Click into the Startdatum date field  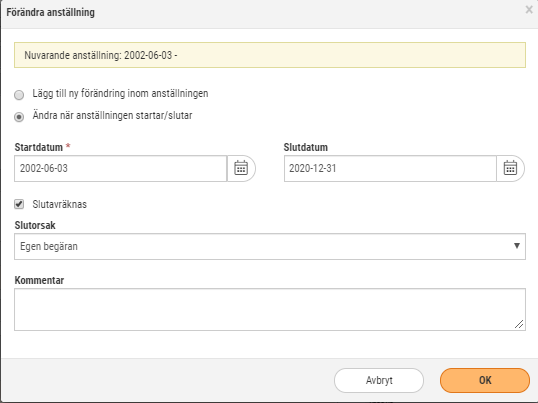[x=120, y=168]
